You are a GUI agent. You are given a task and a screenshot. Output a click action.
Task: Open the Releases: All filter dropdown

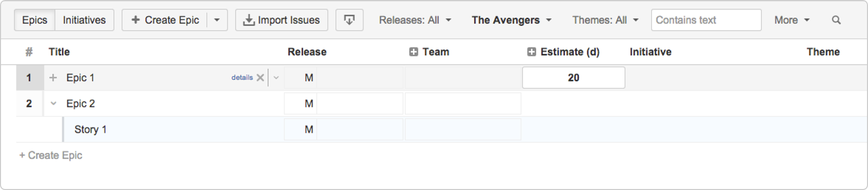click(415, 20)
